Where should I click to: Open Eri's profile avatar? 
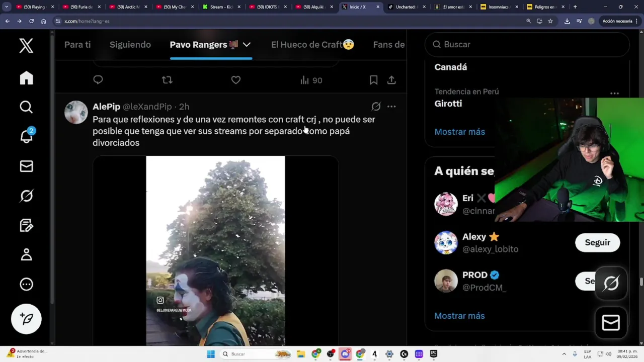[x=446, y=204]
